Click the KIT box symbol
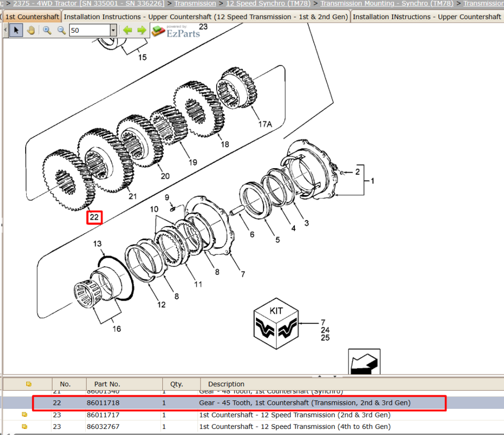 coord(276,324)
